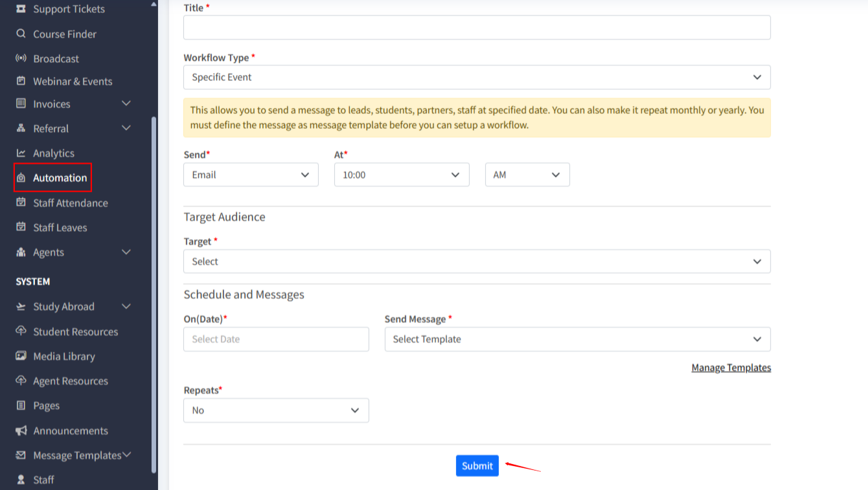Click the Analytics chart icon
Screen dimensions: 868x490
21,153
